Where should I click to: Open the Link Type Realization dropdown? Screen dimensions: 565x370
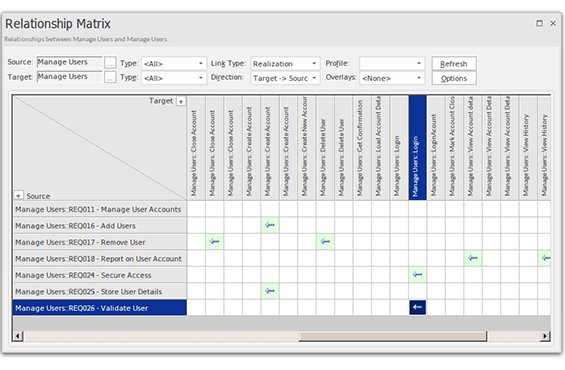[x=285, y=64]
